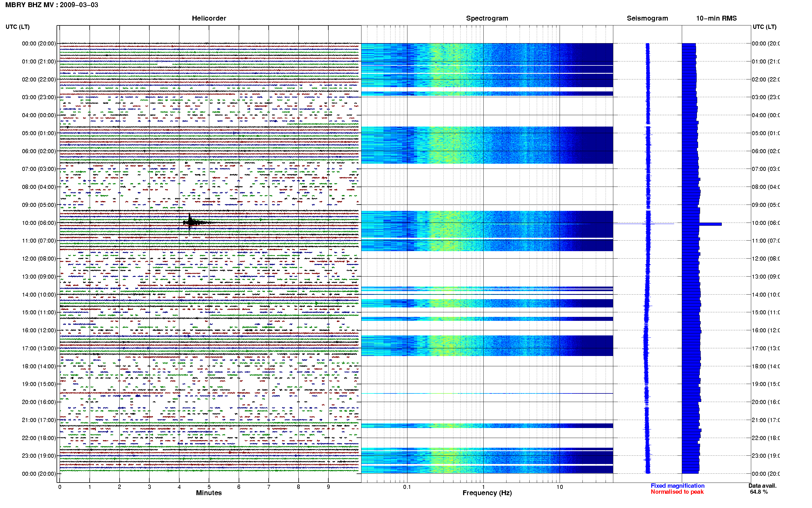Click the left time label 18:00 (14:00)
Viewport: 812px width, 508px height.
(x=39, y=367)
